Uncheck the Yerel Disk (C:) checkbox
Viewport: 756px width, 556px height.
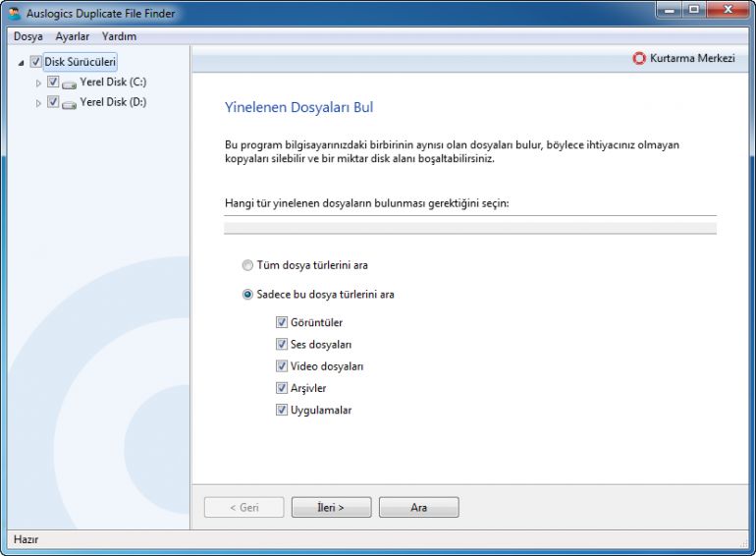[53, 82]
